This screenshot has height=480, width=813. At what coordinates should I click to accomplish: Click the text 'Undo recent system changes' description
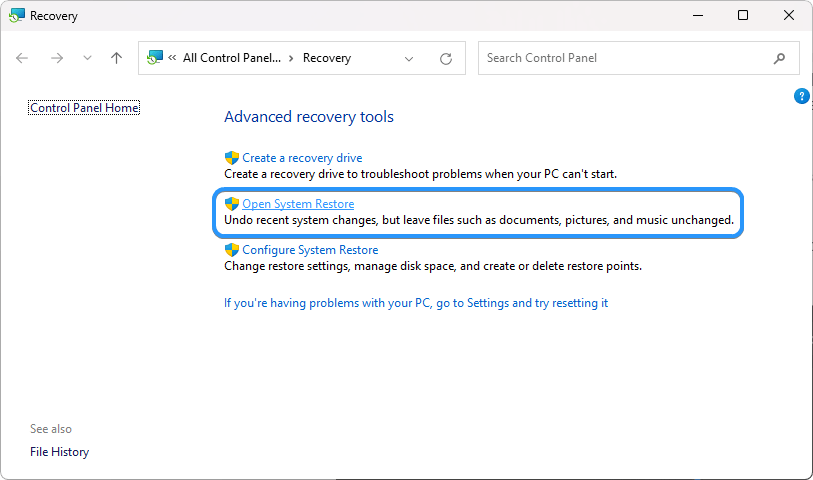pos(479,220)
